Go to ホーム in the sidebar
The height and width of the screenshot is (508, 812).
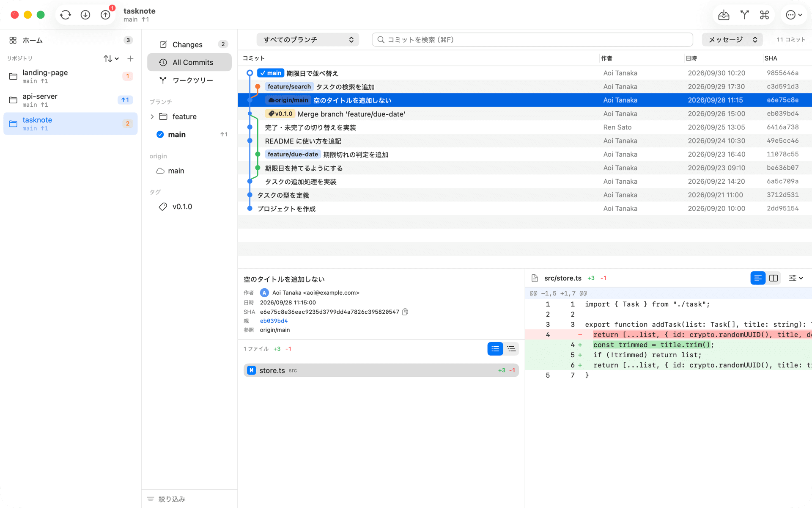coord(70,40)
